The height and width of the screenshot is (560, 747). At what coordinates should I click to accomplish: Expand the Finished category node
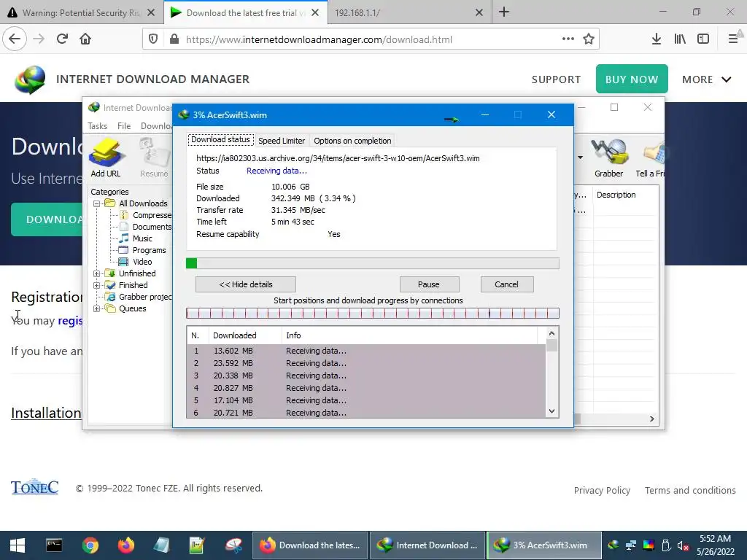(97, 285)
